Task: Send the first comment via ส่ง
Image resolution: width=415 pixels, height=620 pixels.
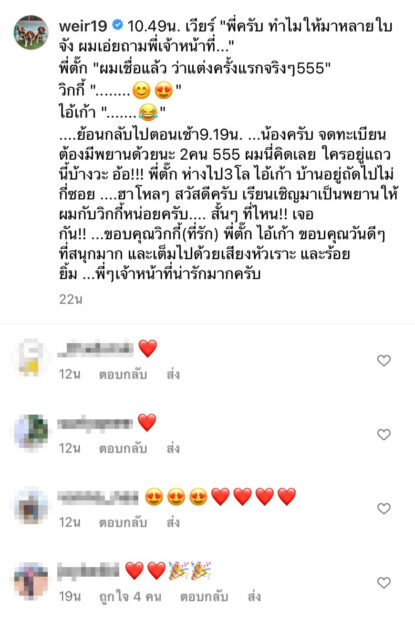Action: click(x=173, y=374)
